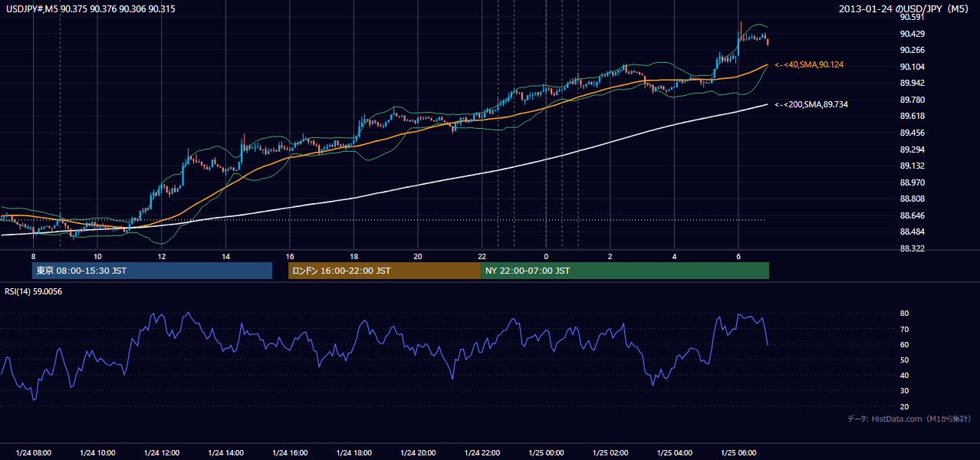
Task: Click the hour 22 tick under price chart
Action: click(482, 256)
